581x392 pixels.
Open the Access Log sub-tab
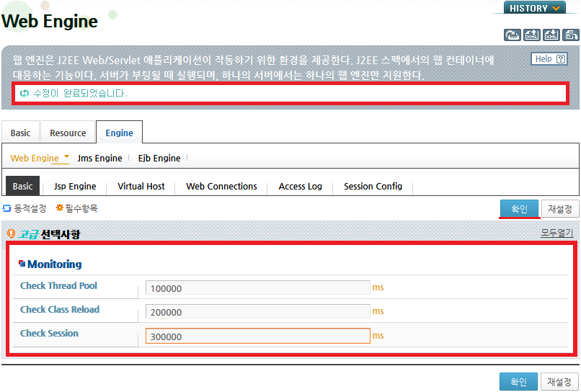tap(300, 186)
